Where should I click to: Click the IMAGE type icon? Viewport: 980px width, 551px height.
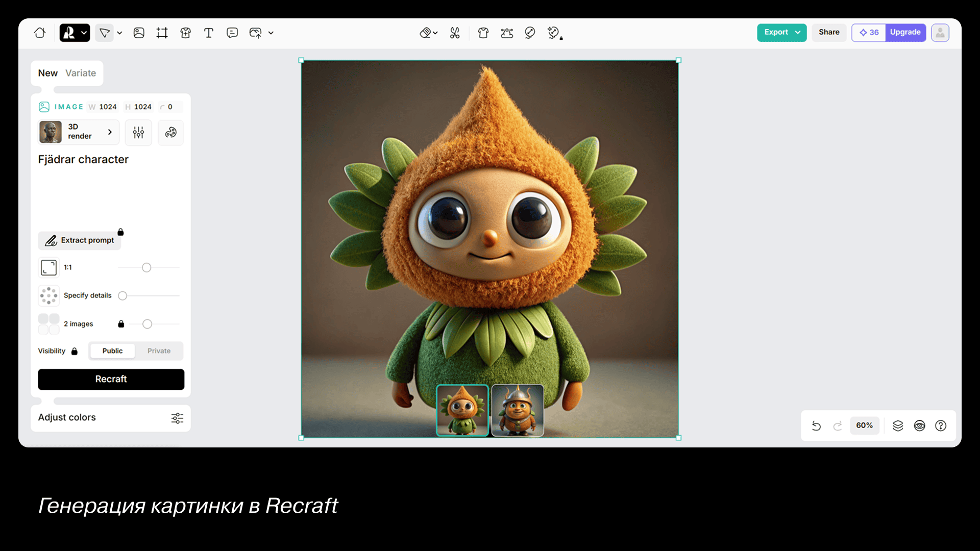pyautogui.click(x=44, y=107)
